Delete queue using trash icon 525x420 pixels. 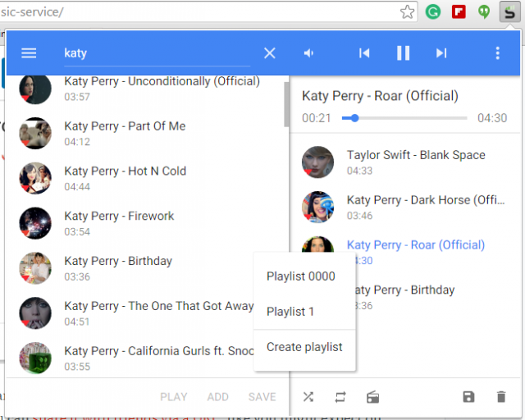point(501,397)
